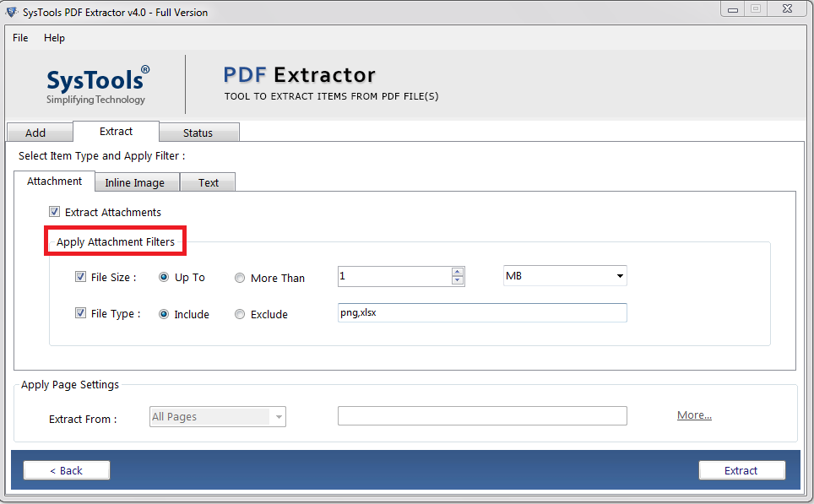Click the Apply Attachment Filters label

pyautogui.click(x=115, y=242)
